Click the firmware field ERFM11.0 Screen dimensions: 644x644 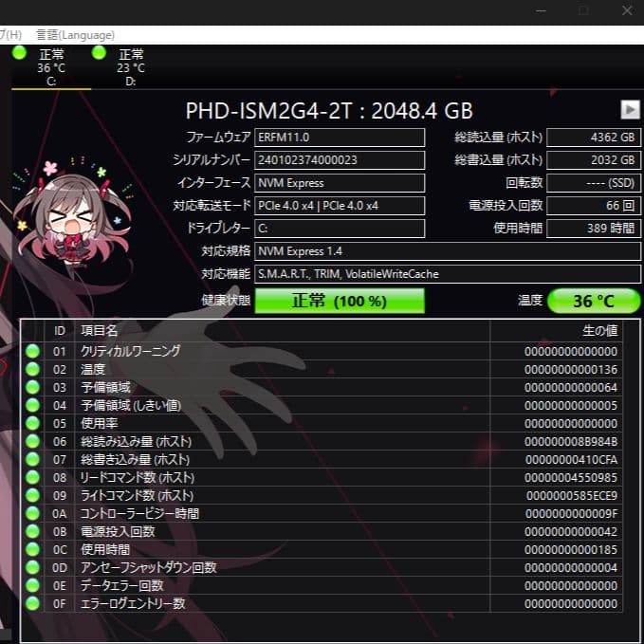click(x=340, y=138)
